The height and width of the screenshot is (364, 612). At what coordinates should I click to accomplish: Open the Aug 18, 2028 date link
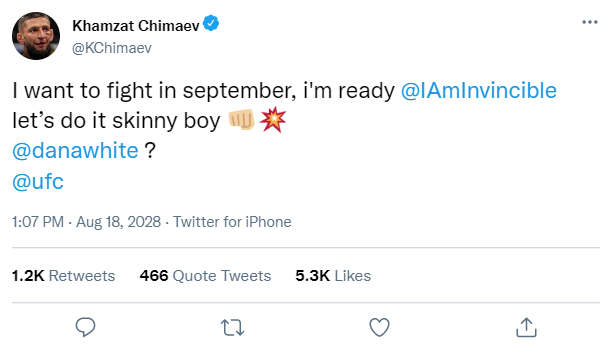coord(118,222)
